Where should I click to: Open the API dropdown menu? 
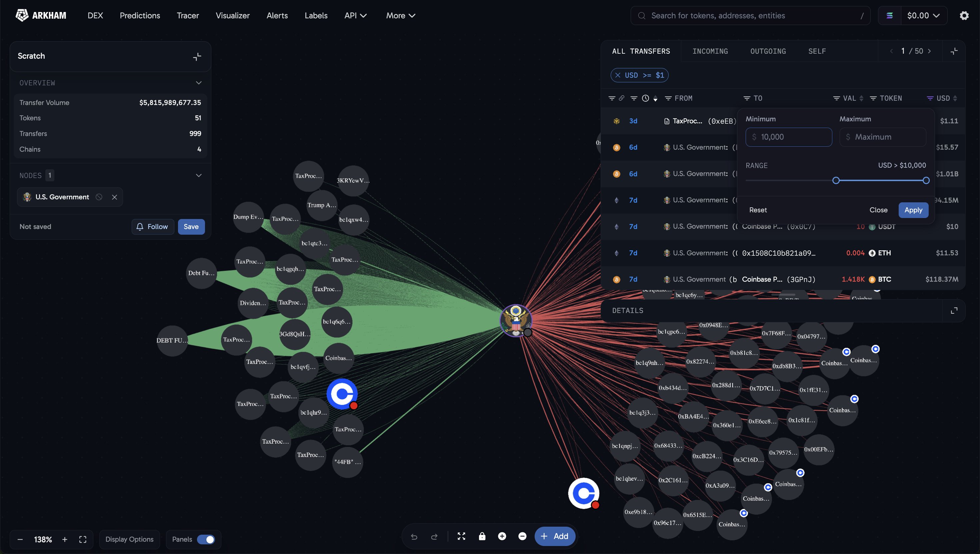pos(355,16)
